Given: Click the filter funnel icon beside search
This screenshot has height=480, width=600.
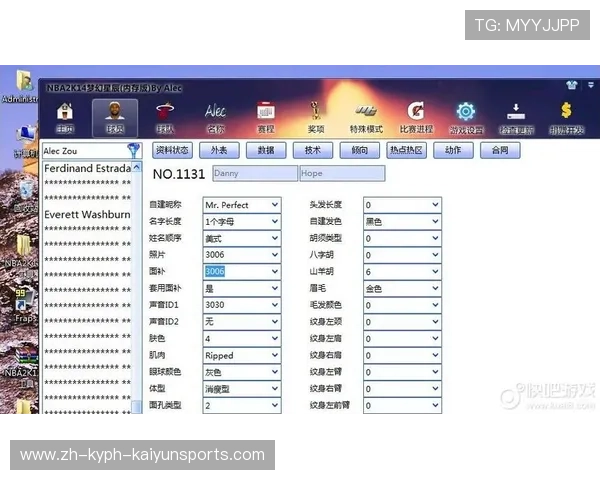Looking at the screenshot, I should click(134, 150).
